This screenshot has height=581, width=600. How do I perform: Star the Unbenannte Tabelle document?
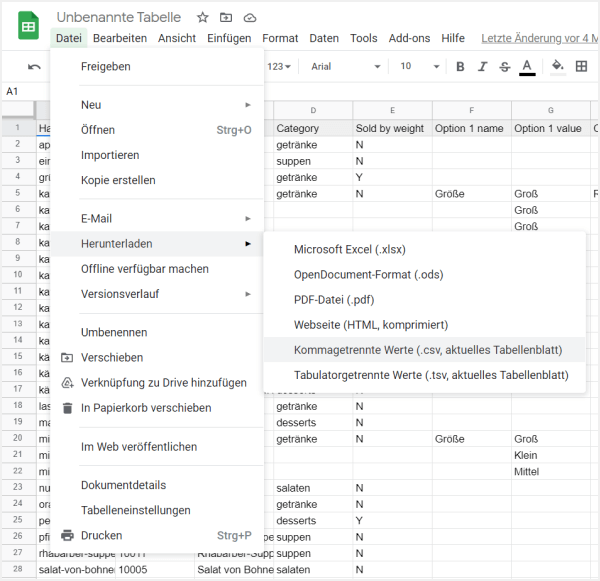(203, 17)
